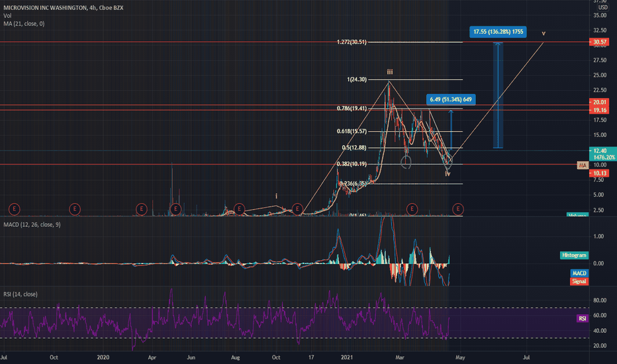Click the 2020 date on time axis
The image size is (617, 364).
point(103,357)
